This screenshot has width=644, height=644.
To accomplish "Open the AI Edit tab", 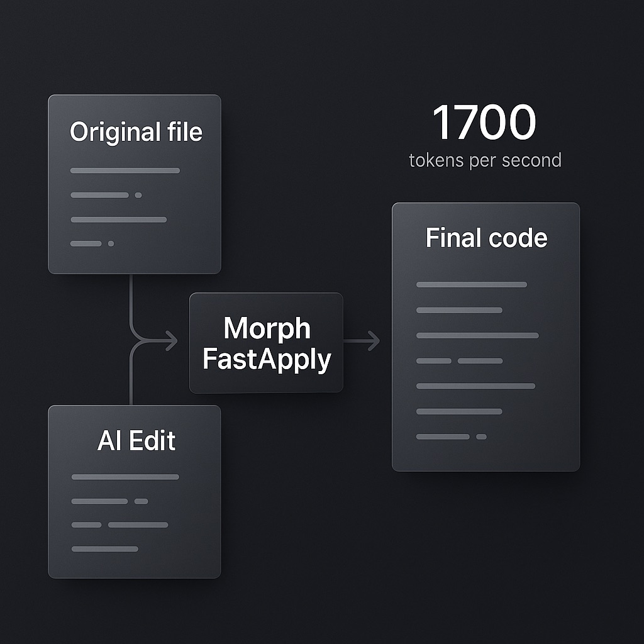I will pos(137,441).
